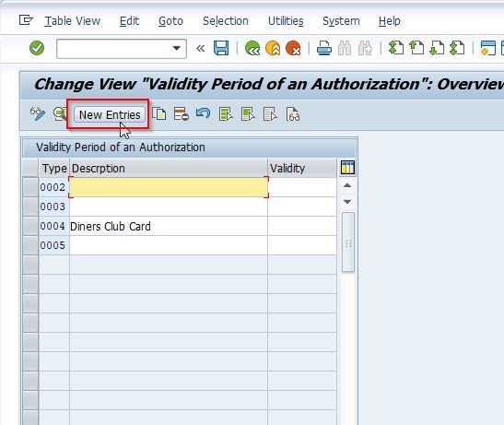Open the Utilities menu
Viewport: 504px width, 425px height.
[286, 21]
